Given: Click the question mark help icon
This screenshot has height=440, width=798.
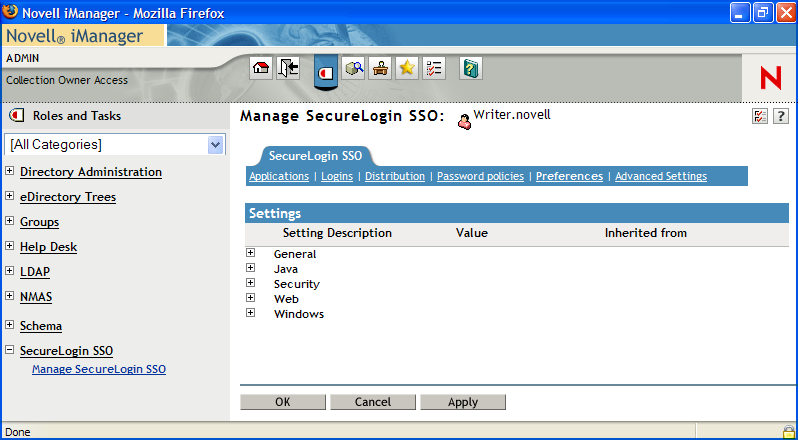Looking at the screenshot, I should pos(781,116).
